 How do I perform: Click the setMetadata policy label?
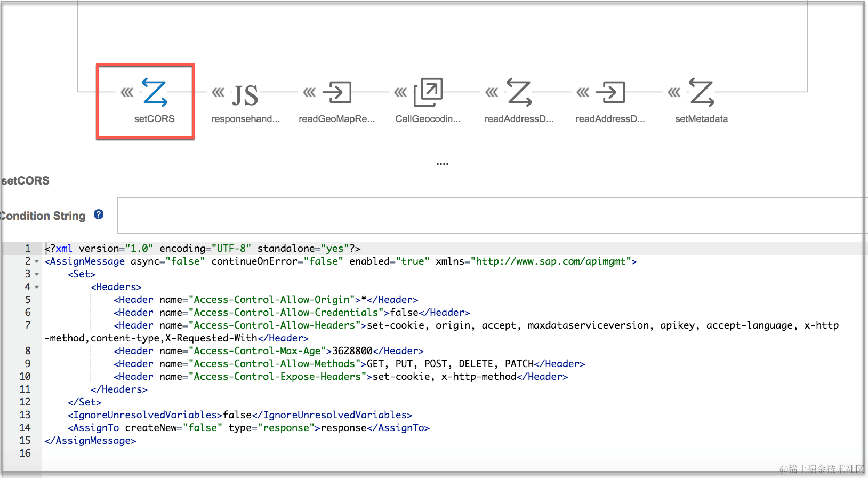(x=702, y=119)
